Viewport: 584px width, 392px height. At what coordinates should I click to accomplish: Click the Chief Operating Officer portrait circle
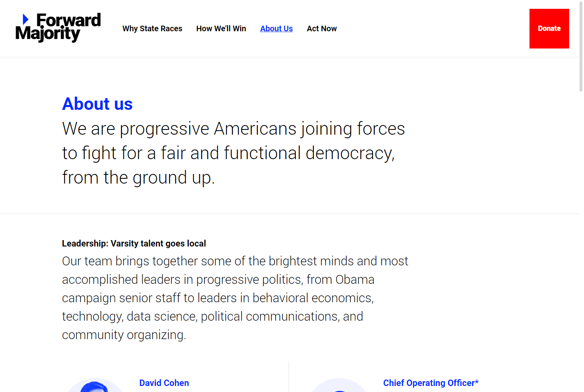tap(339, 385)
